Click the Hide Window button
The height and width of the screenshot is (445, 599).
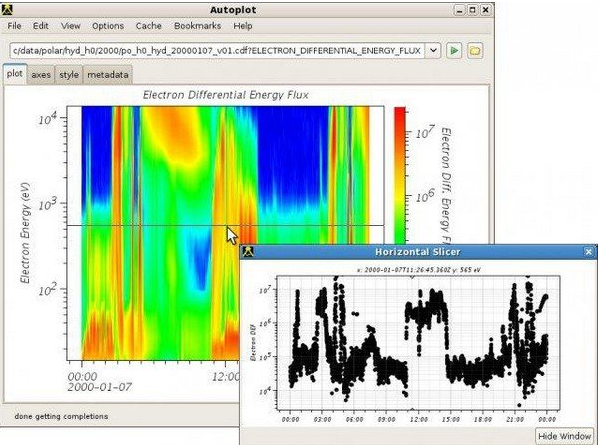tap(564, 436)
